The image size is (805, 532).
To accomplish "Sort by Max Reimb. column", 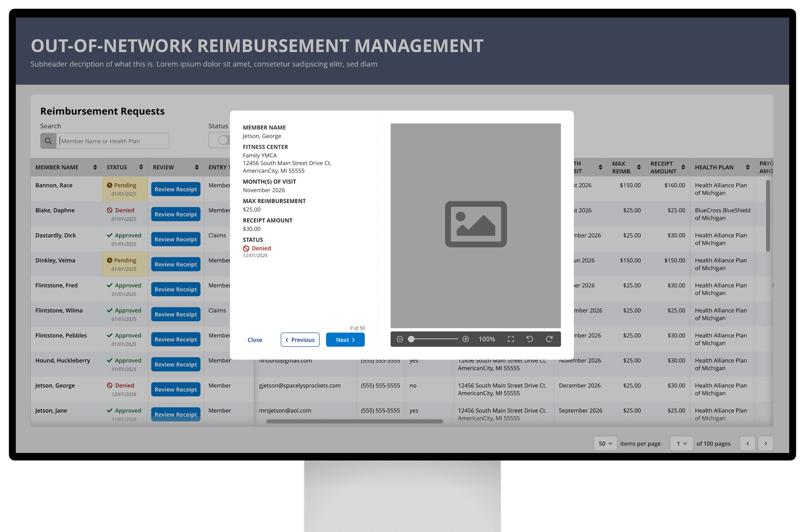I will click(639, 167).
